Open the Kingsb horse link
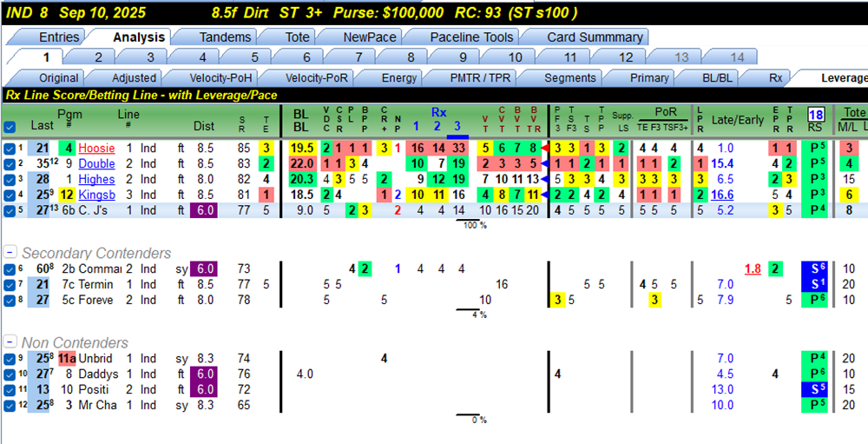 pyautogui.click(x=97, y=195)
